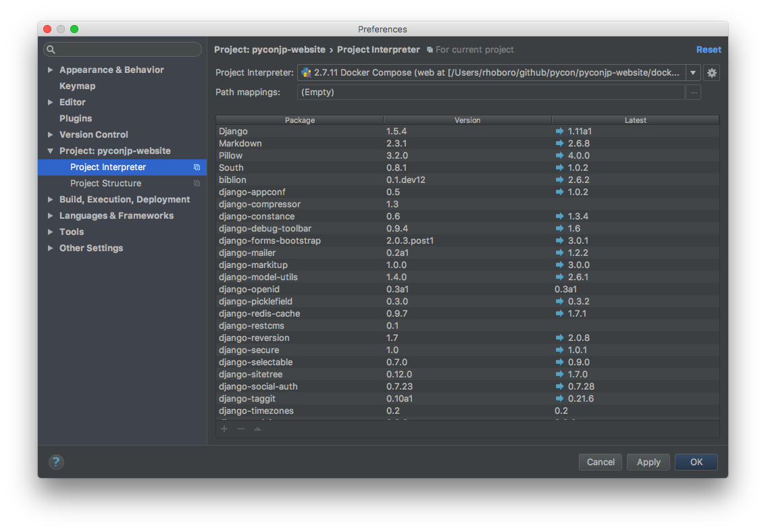This screenshot has height=532, width=766.
Task: Select the django-redis-cache package row
Action: click(467, 314)
